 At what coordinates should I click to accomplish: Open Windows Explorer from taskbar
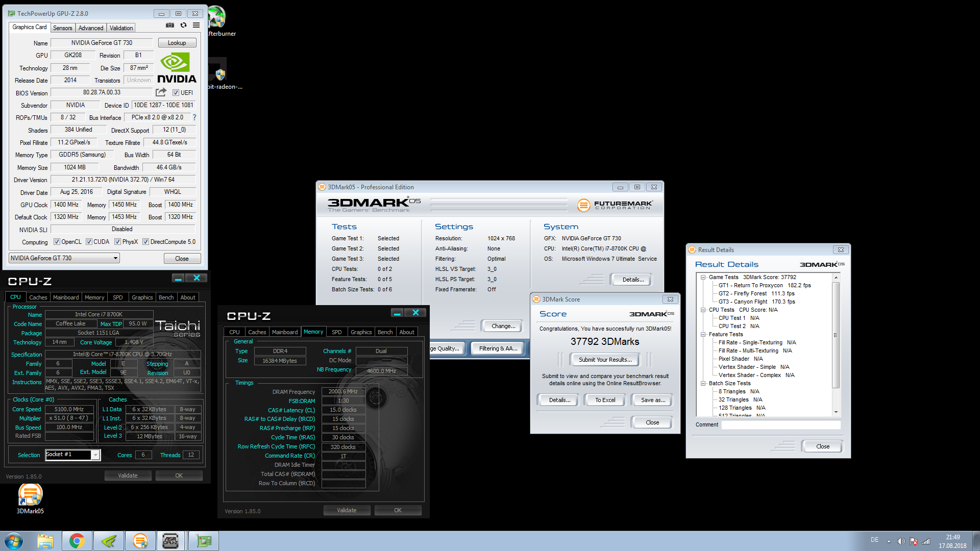click(x=45, y=541)
